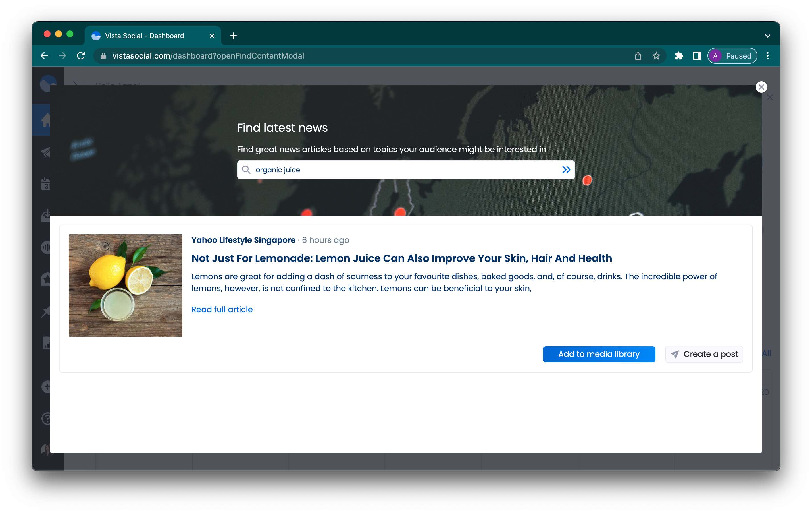Open the Paused profile menu
The width and height of the screenshot is (812, 513).
(x=732, y=56)
